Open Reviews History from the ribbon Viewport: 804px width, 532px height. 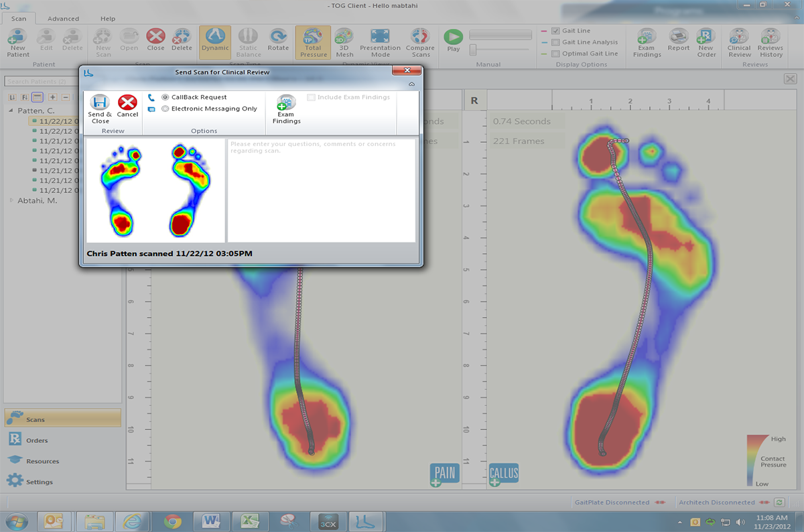[x=770, y=43]
